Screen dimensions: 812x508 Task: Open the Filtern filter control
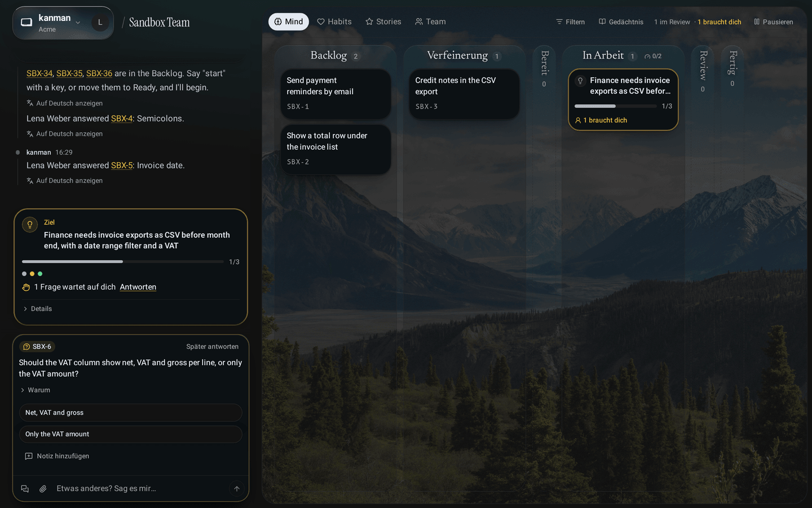pyautogui.click(x=570, y=22)
